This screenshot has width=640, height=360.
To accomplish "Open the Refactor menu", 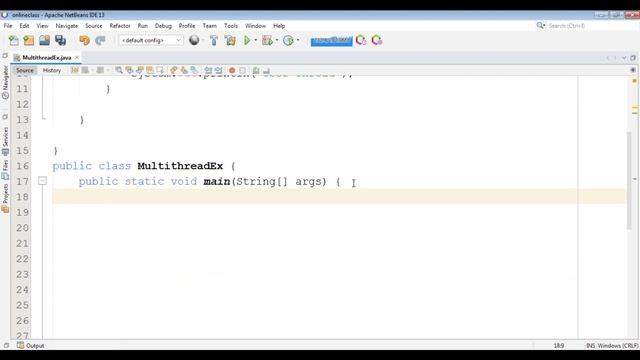I will (120, 26).
